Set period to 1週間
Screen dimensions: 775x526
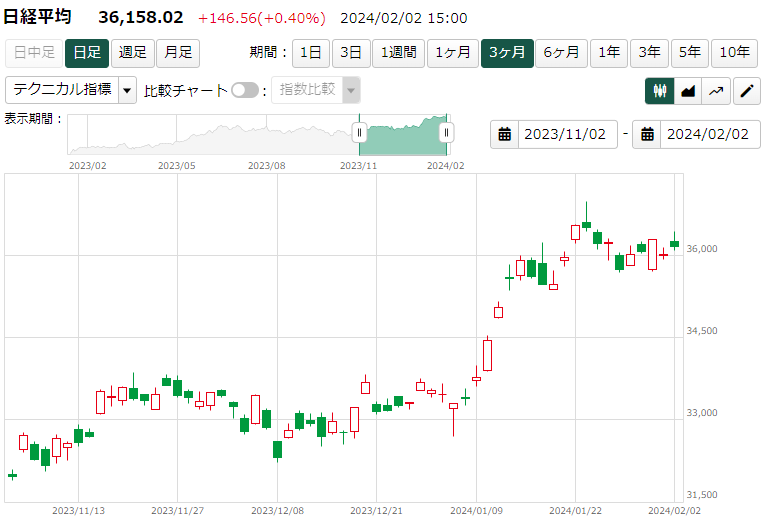click(x=399, y=53)
